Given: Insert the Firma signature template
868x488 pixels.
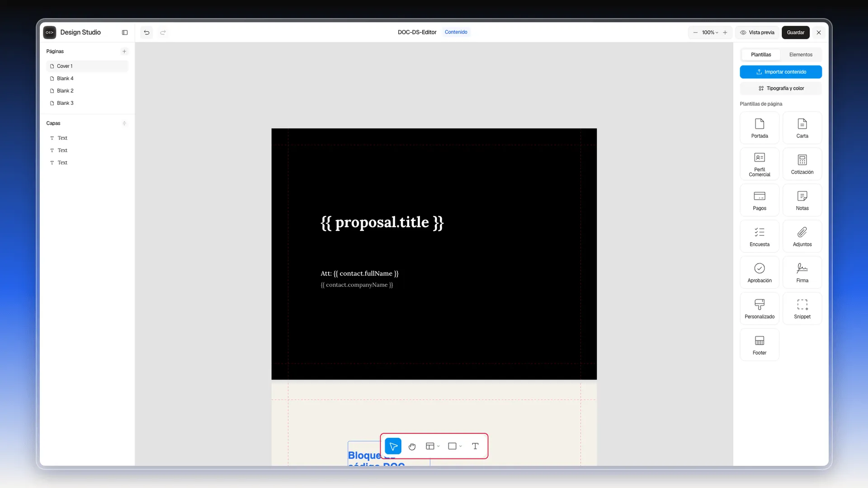Looking at the screenshot, I should click(802, 273).
